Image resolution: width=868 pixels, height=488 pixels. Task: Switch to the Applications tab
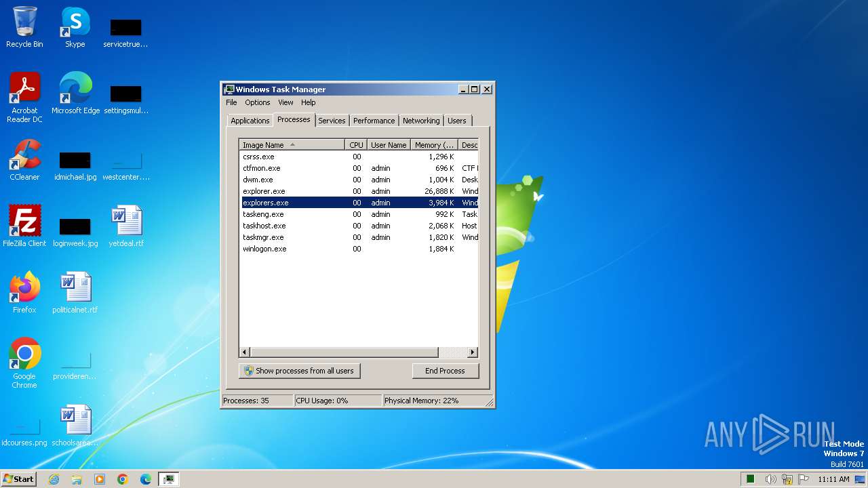tap(250, 121)
